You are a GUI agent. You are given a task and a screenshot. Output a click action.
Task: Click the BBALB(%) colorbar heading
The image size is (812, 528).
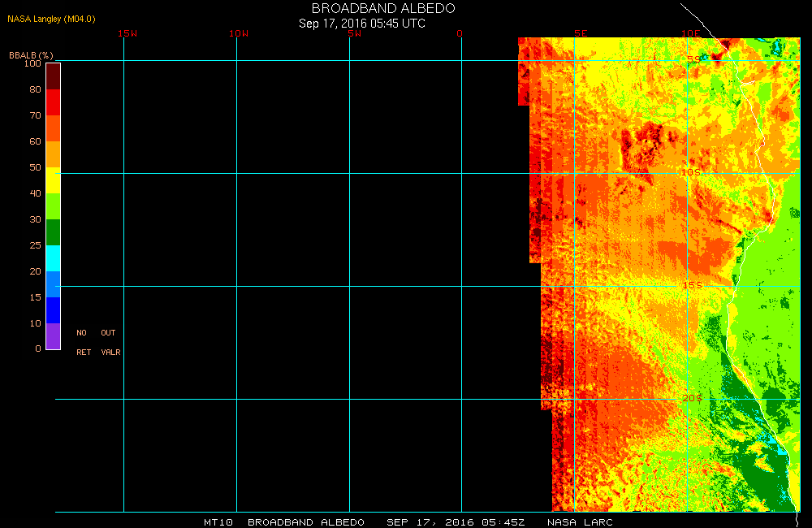click(x=31, y=54)
